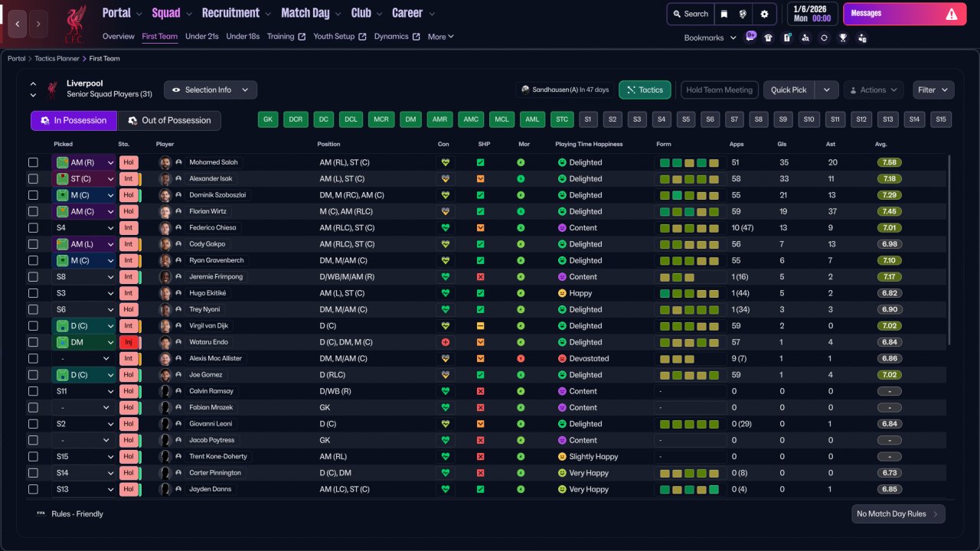980x551 pixels.
Task: Tick the checkbox for Mohamed Salah
Action: coord(33,162)
